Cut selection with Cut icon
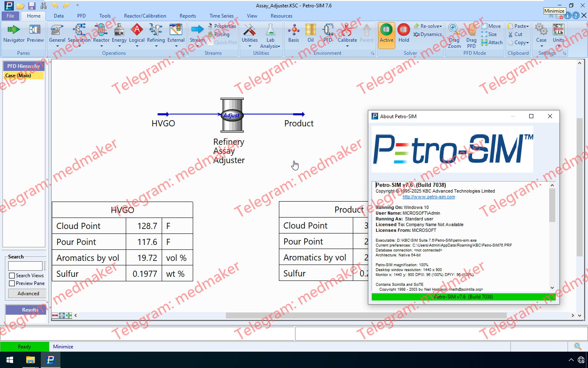588x368 pixels. 515,34
